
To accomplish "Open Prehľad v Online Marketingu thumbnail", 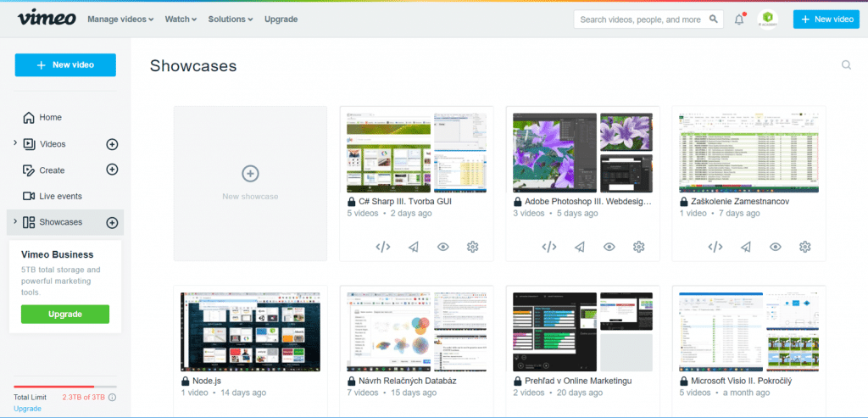I will coord(583,332).
